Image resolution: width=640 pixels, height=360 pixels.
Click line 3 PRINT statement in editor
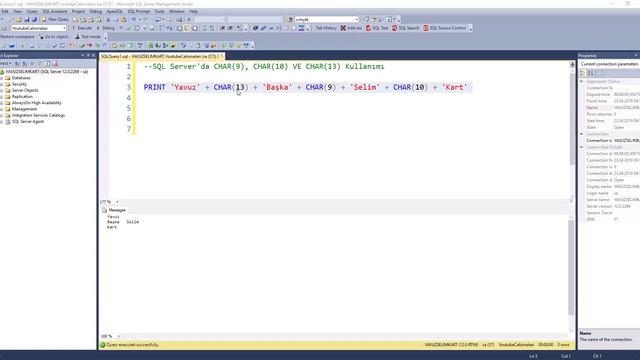(307, 87)
